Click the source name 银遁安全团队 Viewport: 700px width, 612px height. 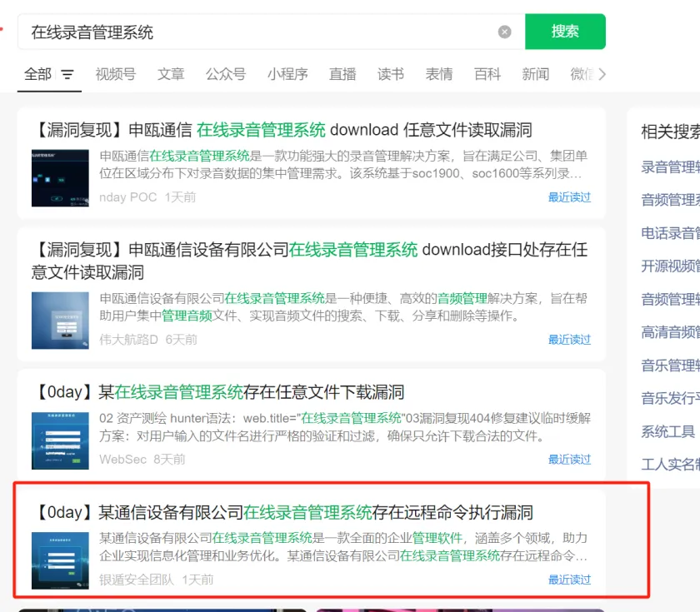pyautogui.click(x=137, y=580)
